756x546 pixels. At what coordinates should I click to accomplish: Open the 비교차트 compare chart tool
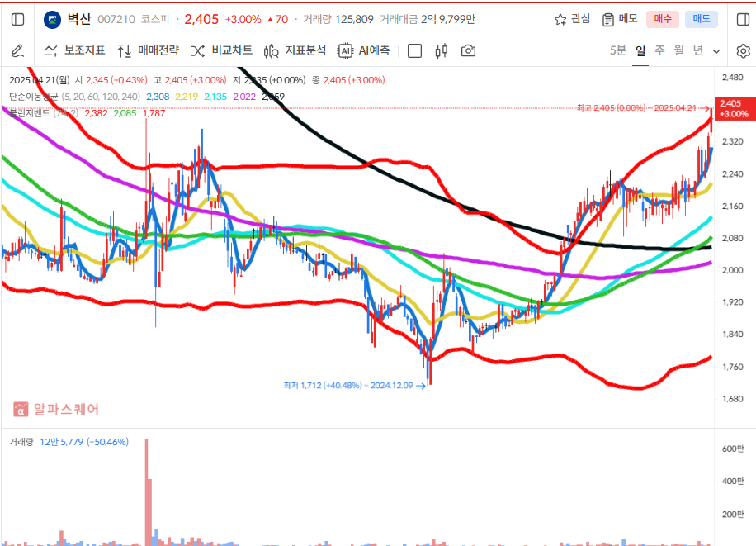221,51
